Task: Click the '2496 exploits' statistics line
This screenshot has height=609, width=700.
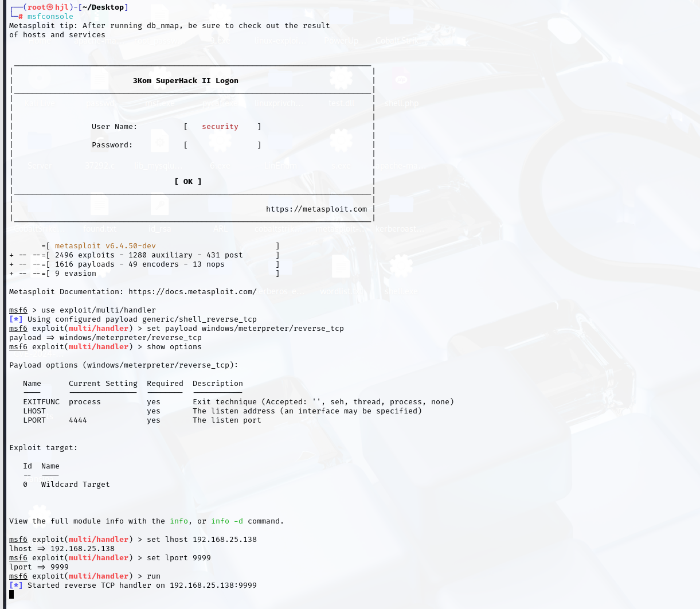Action: [144, 255]
